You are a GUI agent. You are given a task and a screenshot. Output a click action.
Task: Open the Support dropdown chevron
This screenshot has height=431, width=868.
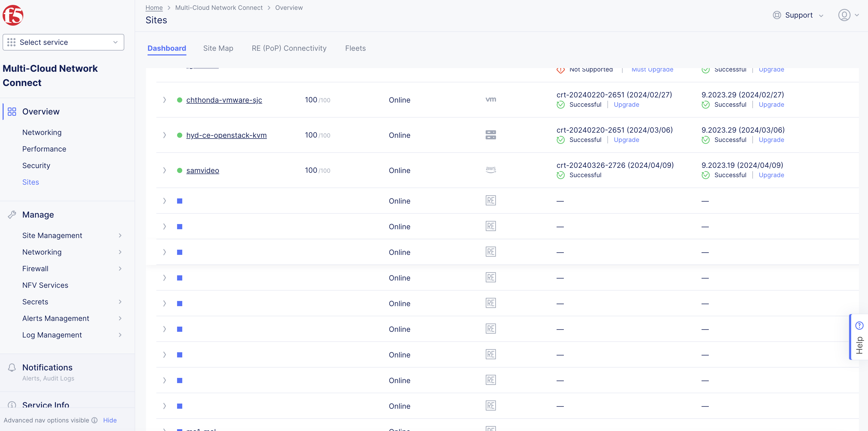pyautogui.click(x=821, y=16)
